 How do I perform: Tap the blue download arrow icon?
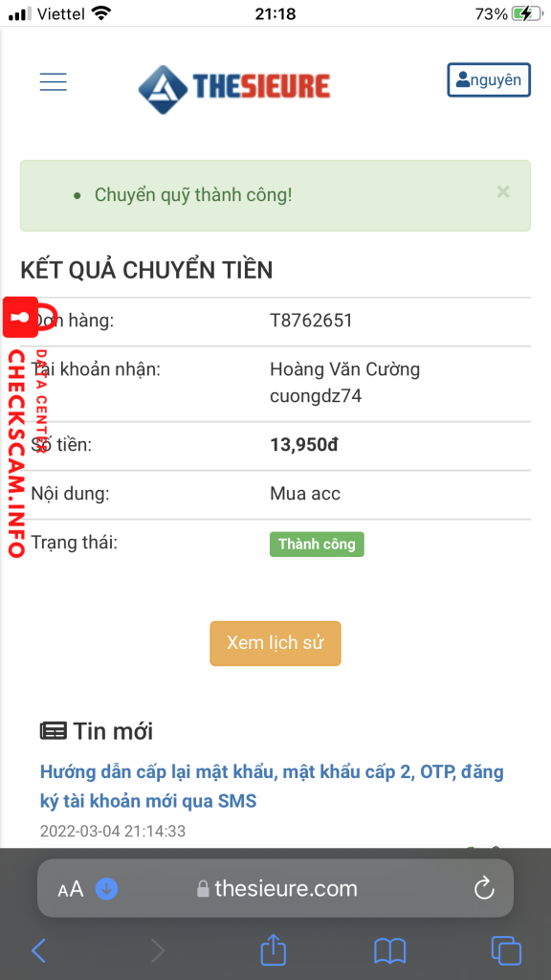[x=107, y=888]
